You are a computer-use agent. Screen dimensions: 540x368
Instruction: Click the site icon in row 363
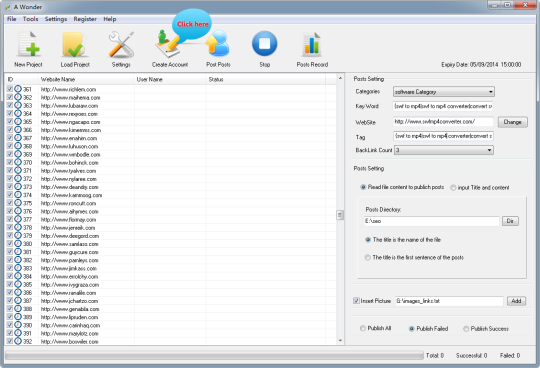click(x=18, y=105)
